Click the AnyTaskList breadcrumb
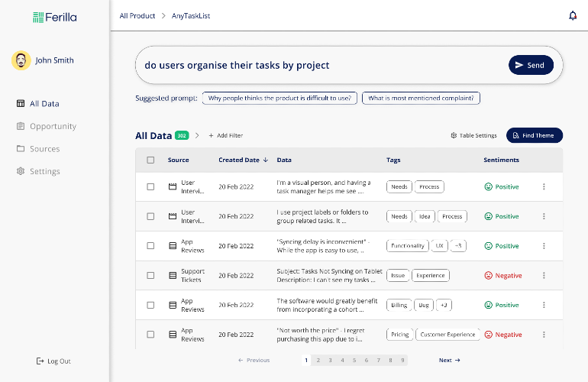 click(191, 16)
